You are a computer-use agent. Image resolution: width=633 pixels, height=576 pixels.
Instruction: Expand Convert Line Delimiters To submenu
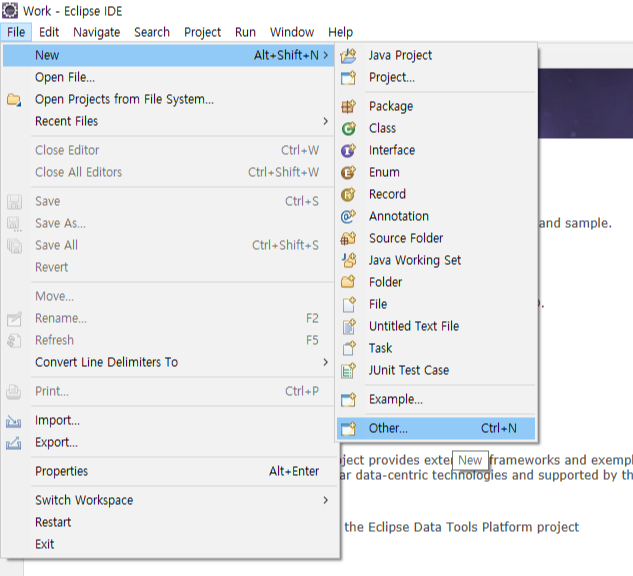click(326, 362)
